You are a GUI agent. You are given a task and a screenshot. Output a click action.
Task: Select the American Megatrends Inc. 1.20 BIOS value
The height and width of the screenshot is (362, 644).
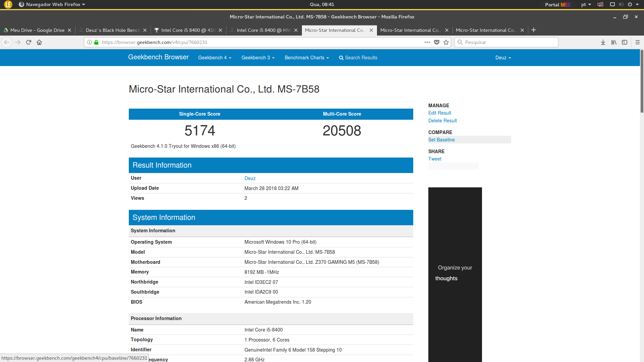coord(278,302)
